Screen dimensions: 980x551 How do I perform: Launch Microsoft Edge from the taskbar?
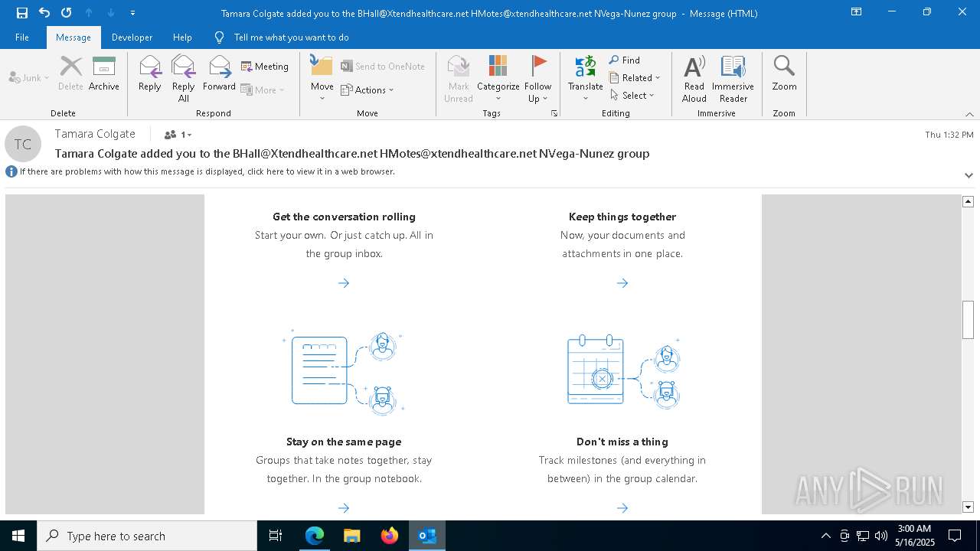(315, 536)
